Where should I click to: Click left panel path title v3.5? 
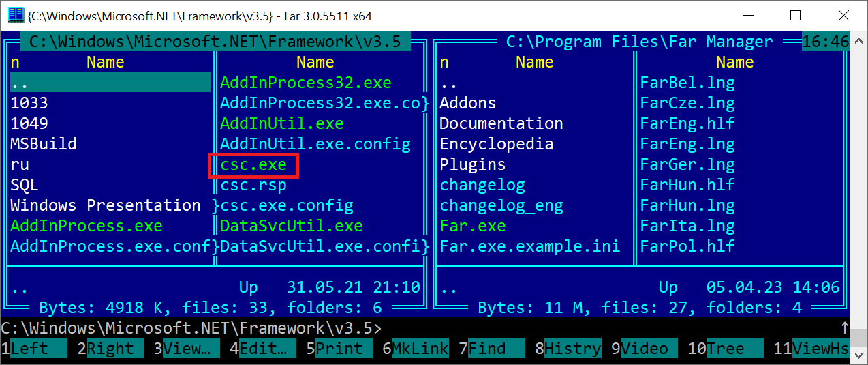click(x=215, y=42)
